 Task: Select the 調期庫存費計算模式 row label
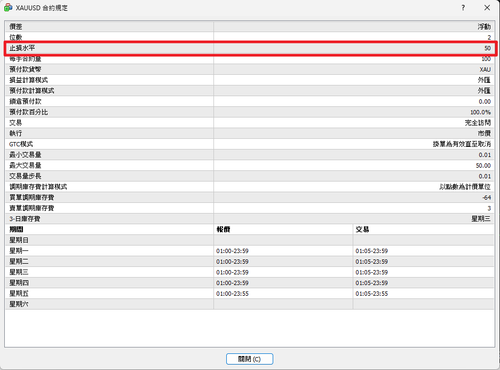(38, 187)
